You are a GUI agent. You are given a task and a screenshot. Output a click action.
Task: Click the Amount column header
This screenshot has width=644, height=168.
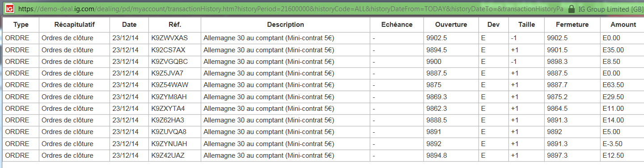623,25
